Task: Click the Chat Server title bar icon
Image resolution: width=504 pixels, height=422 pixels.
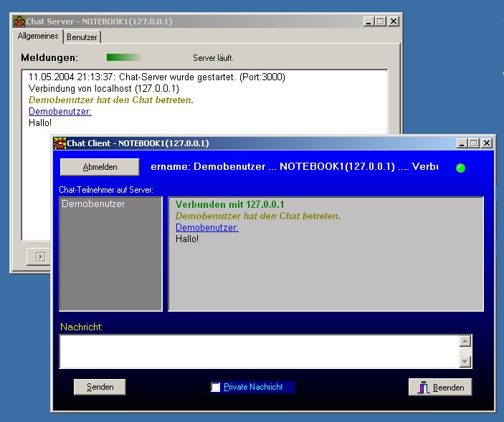Action: 20,21
